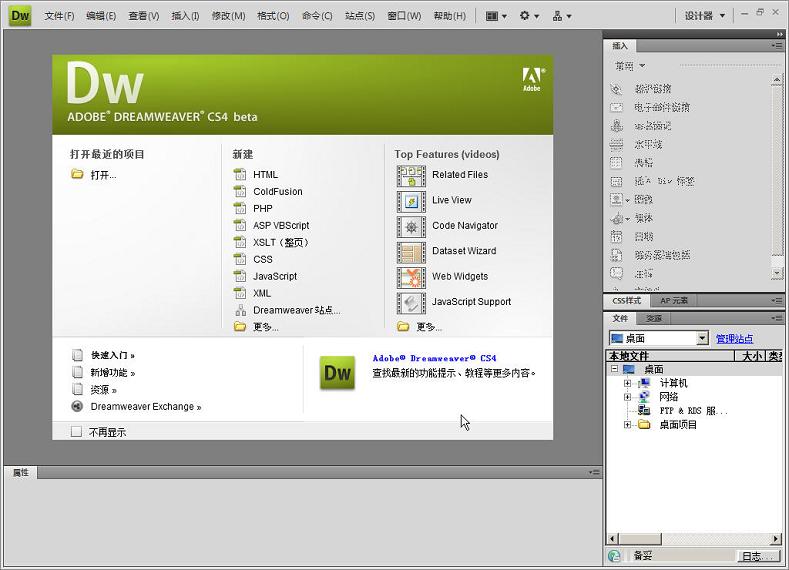Open the 帮助(H) menu
The height and width of the screenshot is (570, 789).
pos(450,16)
